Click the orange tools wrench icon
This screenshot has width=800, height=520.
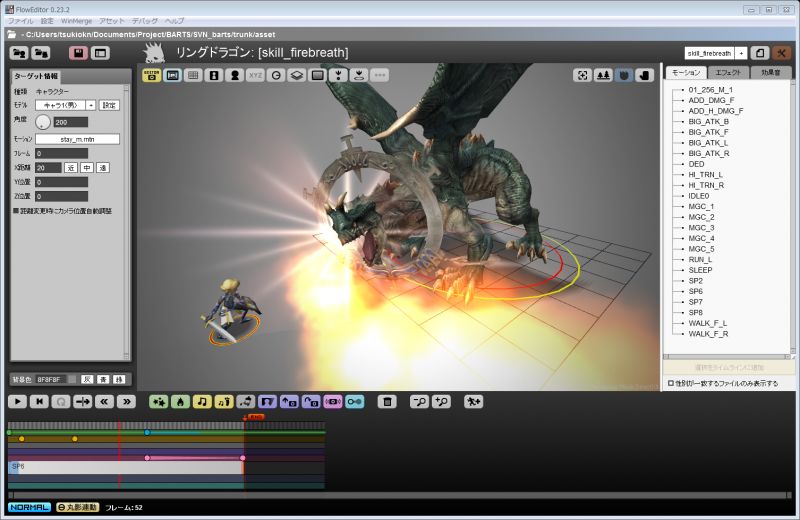[x=781, y=53]
